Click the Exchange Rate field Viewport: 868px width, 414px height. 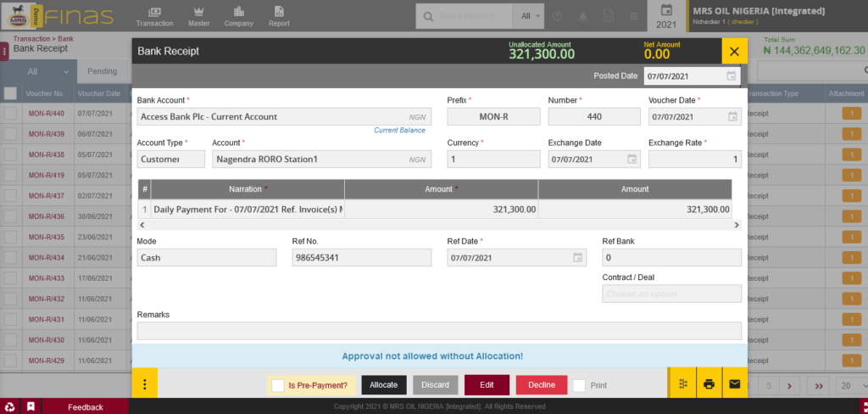point(695,159)
